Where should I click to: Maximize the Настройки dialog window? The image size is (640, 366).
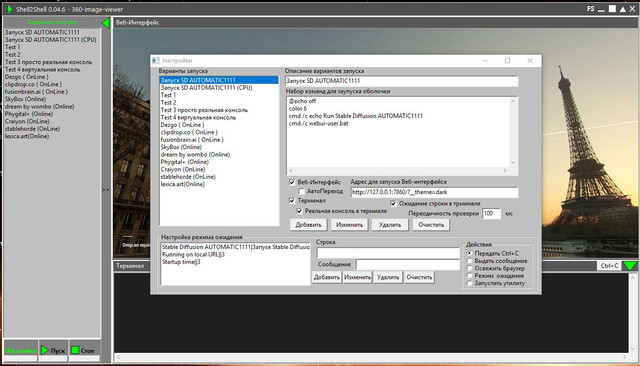click(x=507, y=60)
